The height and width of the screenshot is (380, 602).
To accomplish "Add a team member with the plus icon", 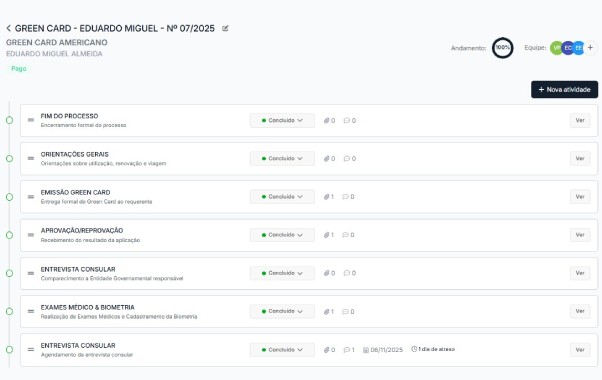I will tap(590, 48).
